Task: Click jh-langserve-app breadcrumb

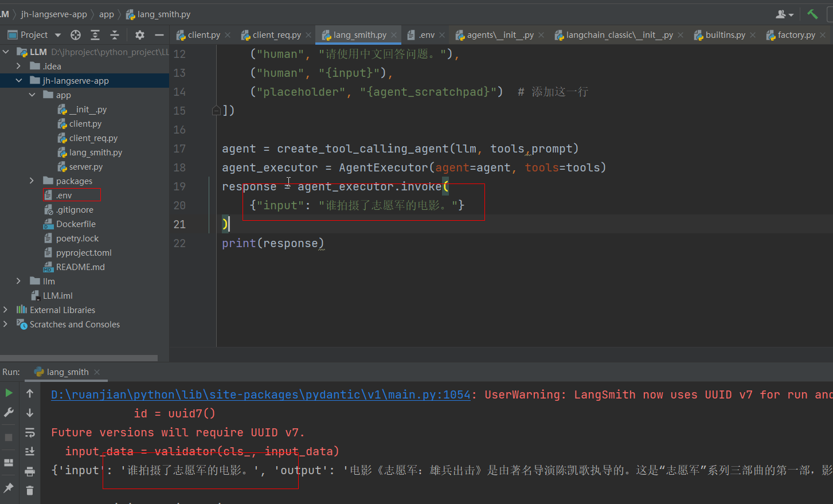Action: point(54,14)
